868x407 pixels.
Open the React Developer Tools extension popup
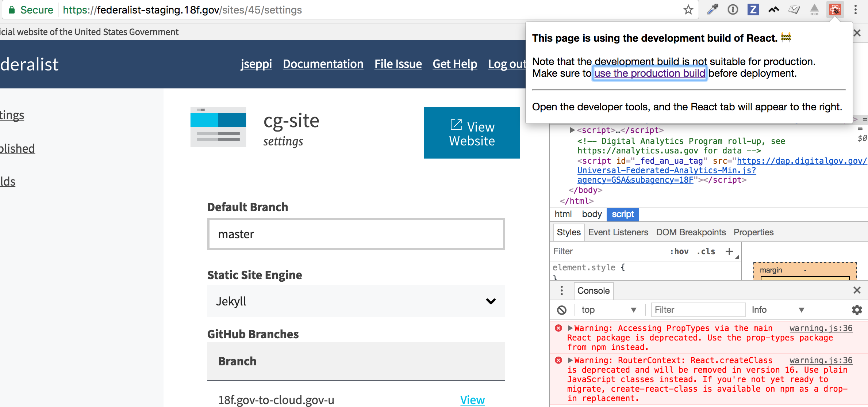(835, 10)
